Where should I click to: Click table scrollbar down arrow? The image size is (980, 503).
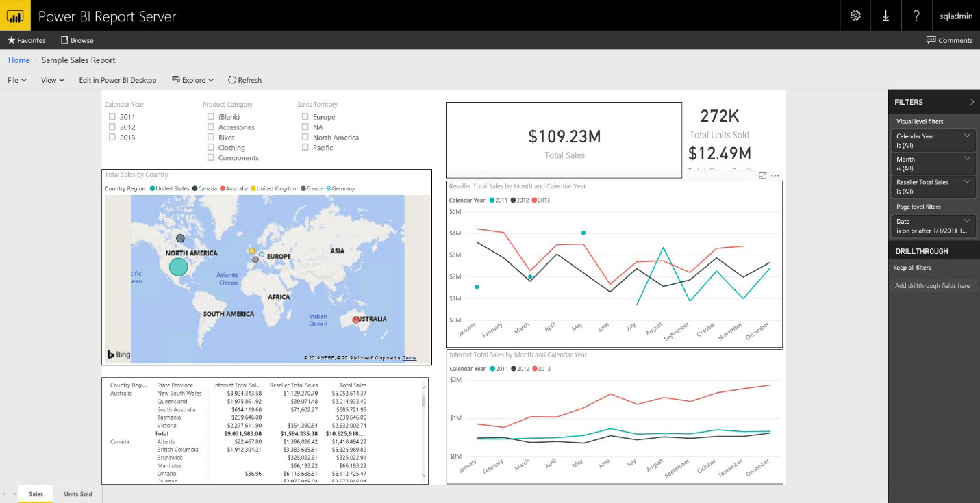[423, 476]
